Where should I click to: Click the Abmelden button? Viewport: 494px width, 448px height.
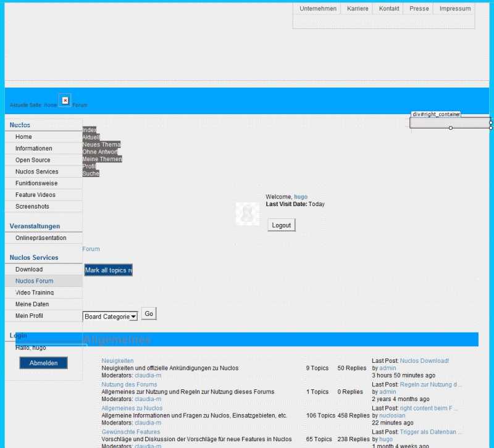43,363
